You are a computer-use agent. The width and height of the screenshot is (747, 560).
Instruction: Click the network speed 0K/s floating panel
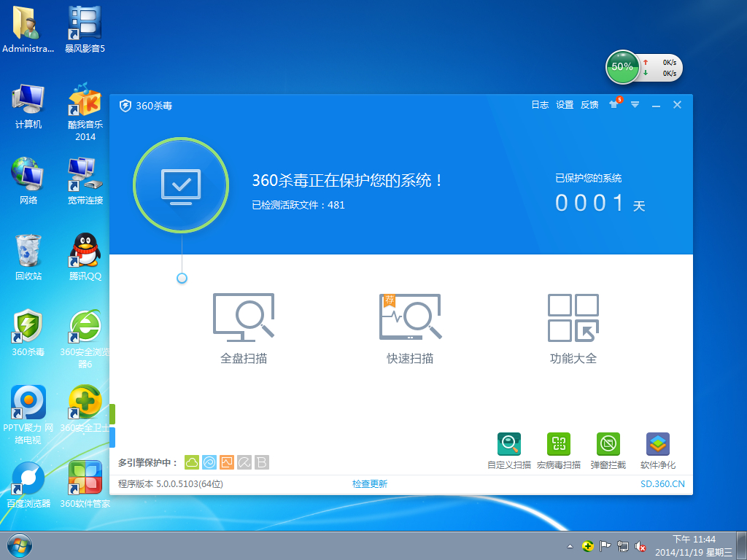(x=661, y=68)
